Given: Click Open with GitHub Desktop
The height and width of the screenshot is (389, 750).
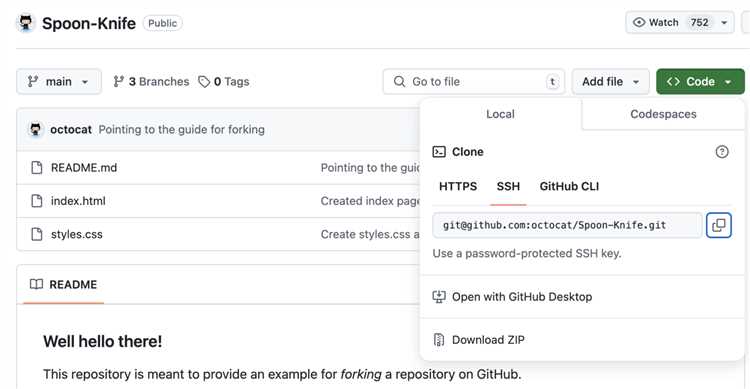Looking at the screenshot, I should (522, 297).
